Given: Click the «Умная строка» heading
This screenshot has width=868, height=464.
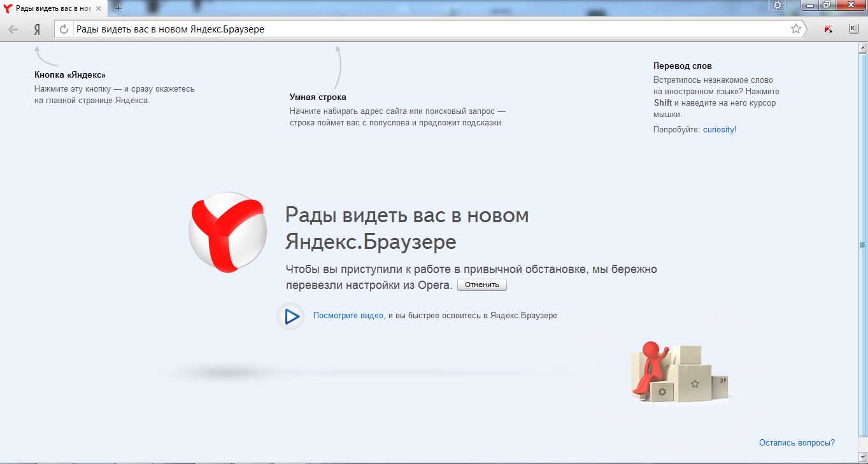Looking at the screenshot, I should click(318, 97).
